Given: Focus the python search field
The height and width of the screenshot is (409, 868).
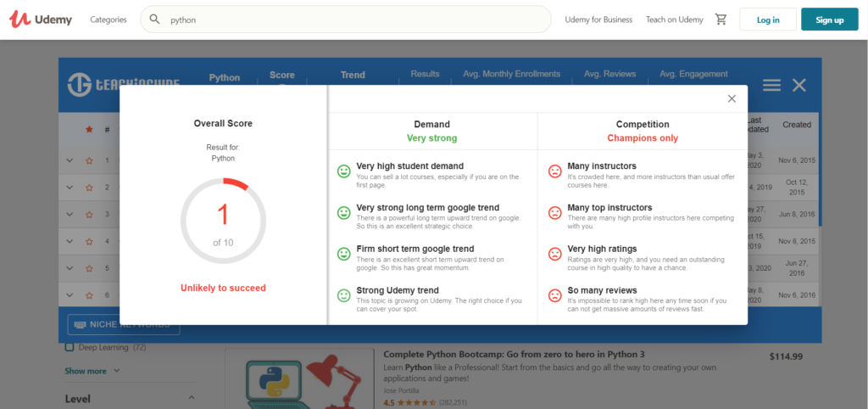Looking at the screenshot, I should [346, 20].
